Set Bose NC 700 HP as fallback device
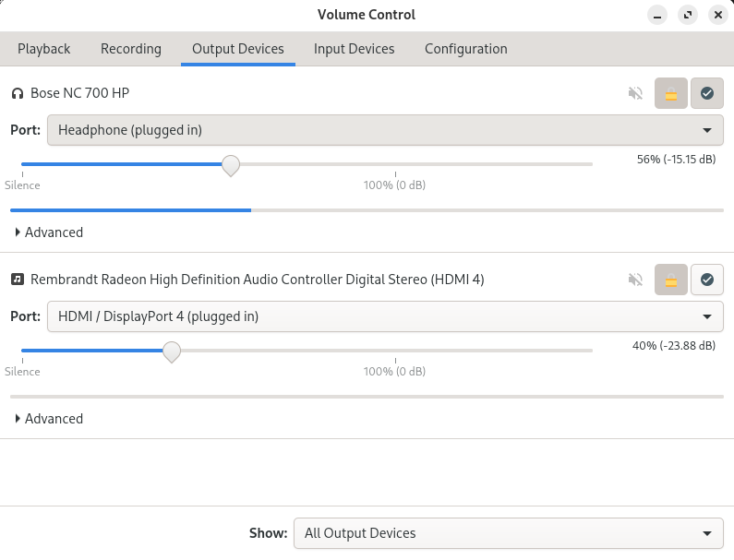 (707, 93)
